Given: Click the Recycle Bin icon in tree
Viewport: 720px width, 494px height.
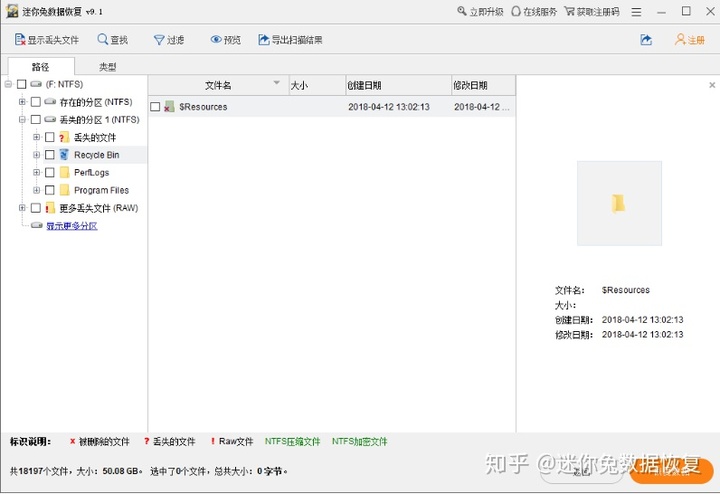Looking at the screenshot, I should (x=65, y=155).
